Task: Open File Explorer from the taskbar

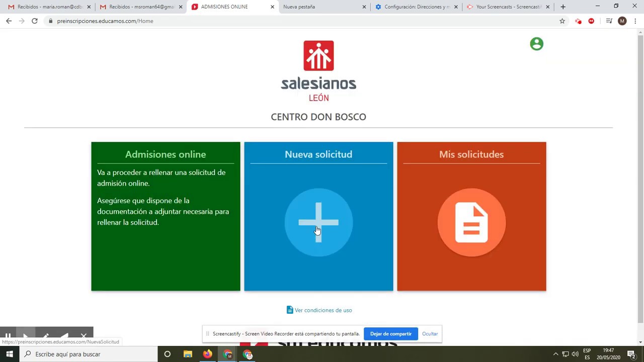Action: (188, 354)
